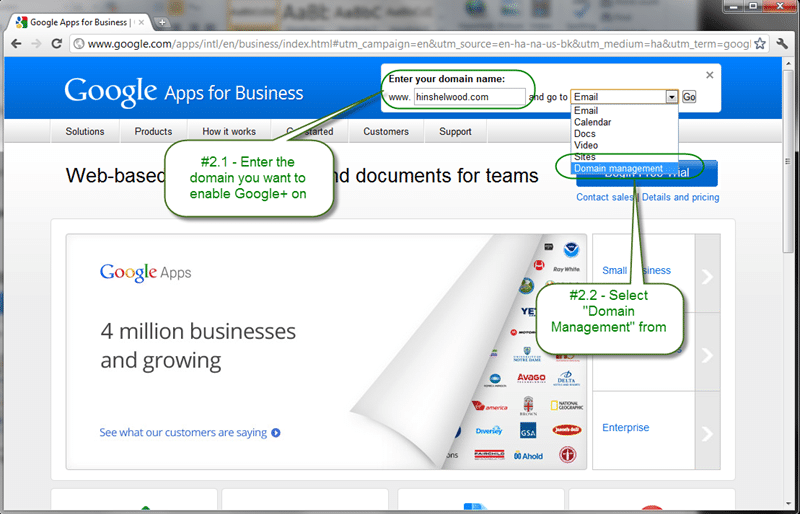
Task: Click the Avago customer logo
Action: pos(531,378)
